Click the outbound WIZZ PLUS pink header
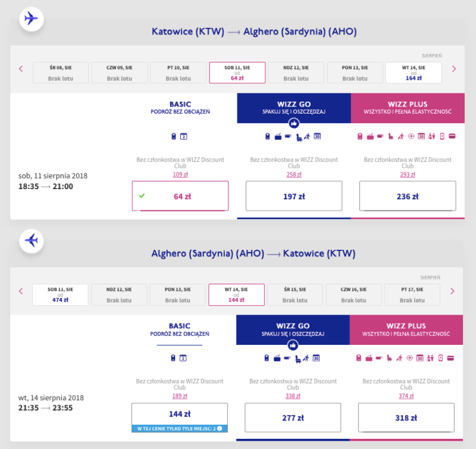The width and height of the screenshot is (476, 449). pos(408,108)
